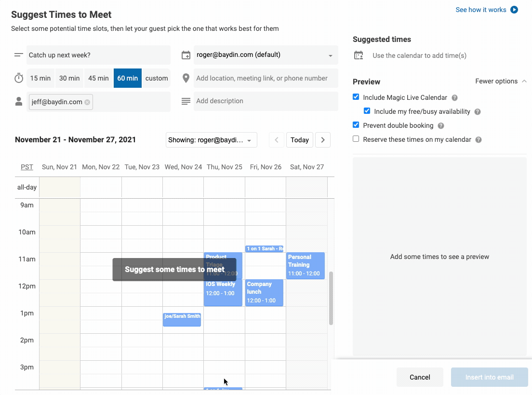Viewport: 532px width, 395px height.
Task: Click the Suggested times calendar icon
Action: pyautogui.click(x=359, y=55)
